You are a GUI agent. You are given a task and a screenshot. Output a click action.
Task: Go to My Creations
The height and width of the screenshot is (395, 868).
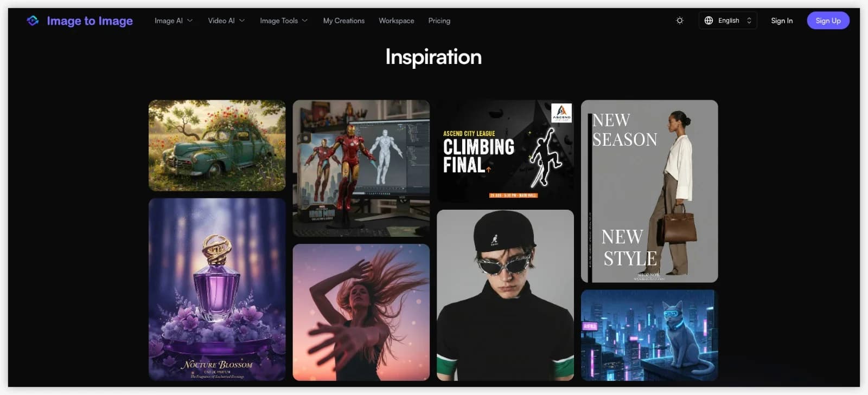pos(344,21)
